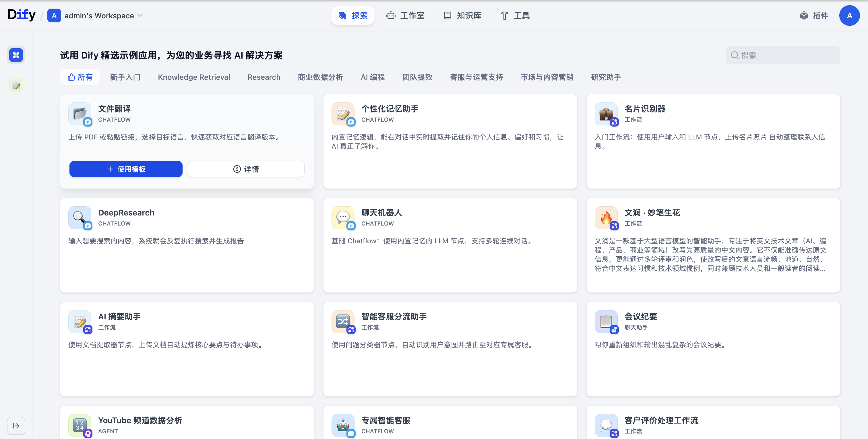Click the 会议纪要 clipboard icon
Screen dimensions: 868x439
pyautogui.click(x=606, y=321)
